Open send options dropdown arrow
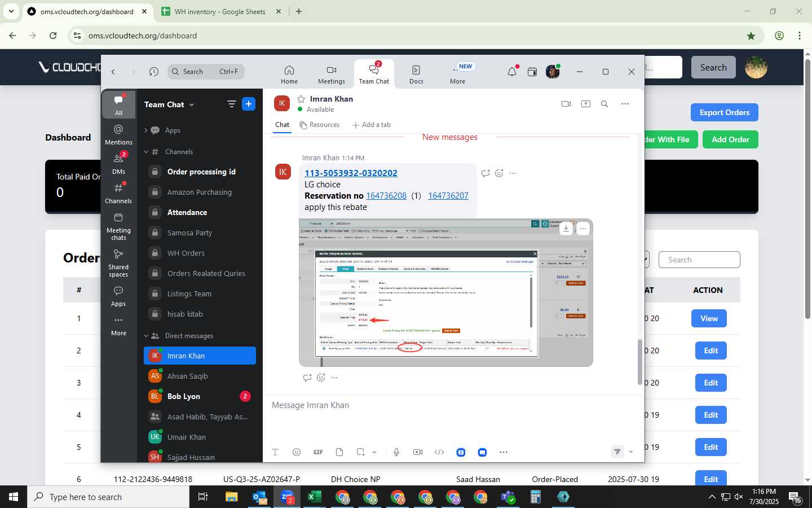The image size is (812, 508). click(631, 452)
